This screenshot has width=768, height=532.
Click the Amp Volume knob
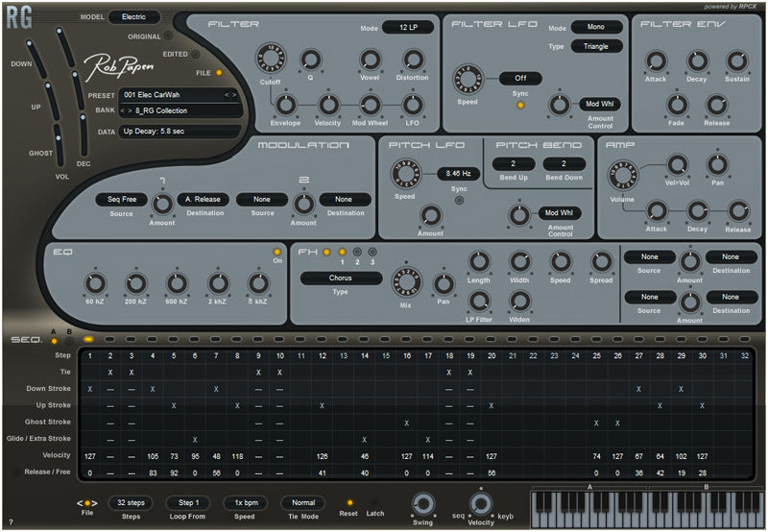[624, 174]
